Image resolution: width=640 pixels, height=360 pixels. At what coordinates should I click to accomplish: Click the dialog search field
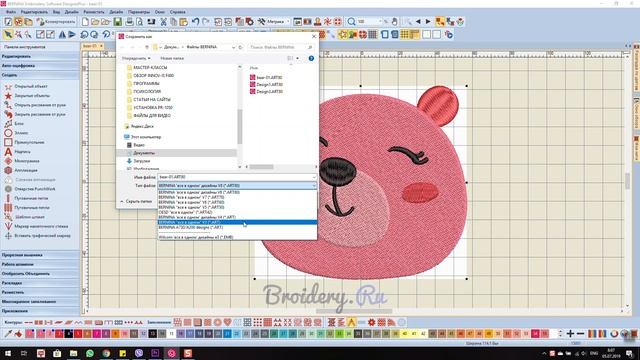click(x=281, y=47)
